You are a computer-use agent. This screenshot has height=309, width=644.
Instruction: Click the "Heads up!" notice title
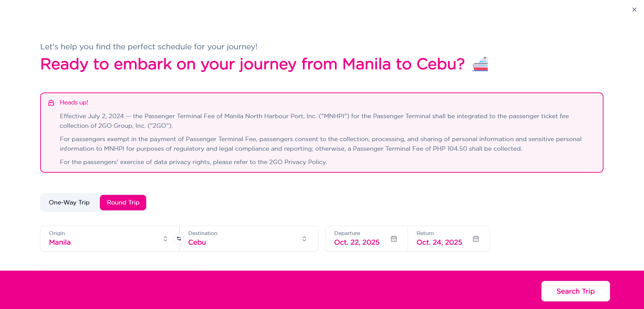pyautogui.click(x=74, y=102)
